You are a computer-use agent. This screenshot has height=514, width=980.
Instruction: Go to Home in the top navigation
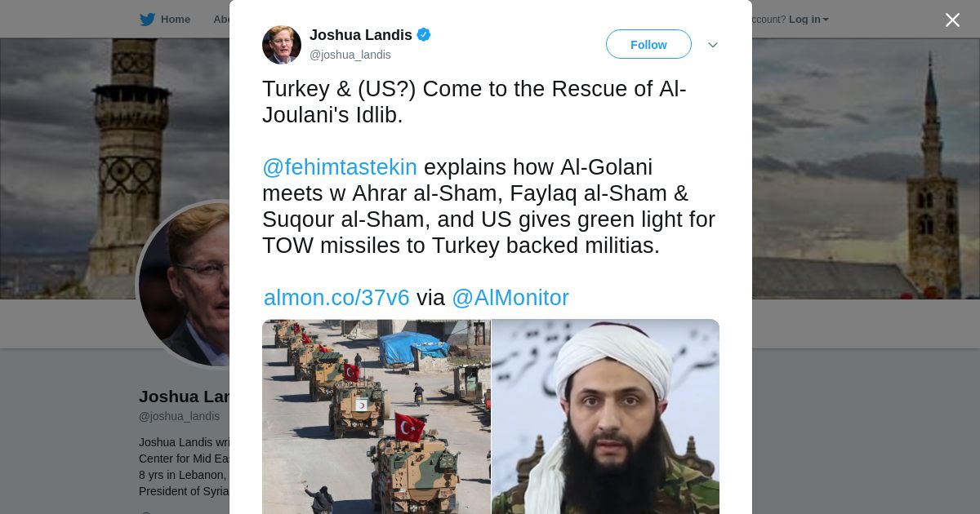click(175, 20)
